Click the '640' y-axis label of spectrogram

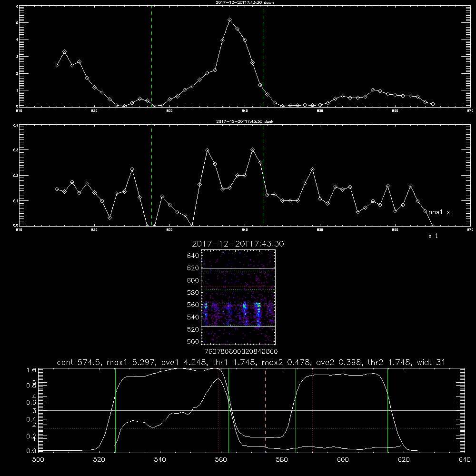point(193,256)
